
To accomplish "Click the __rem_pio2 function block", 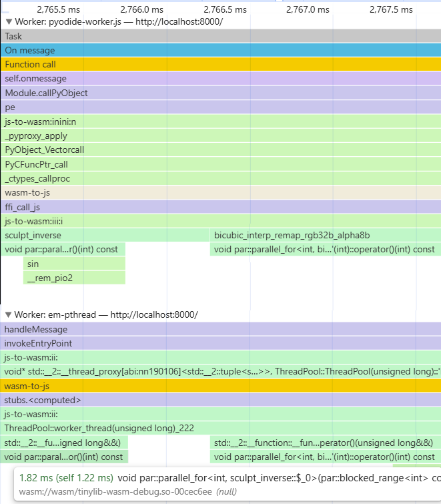I will (x=74, y=278).
